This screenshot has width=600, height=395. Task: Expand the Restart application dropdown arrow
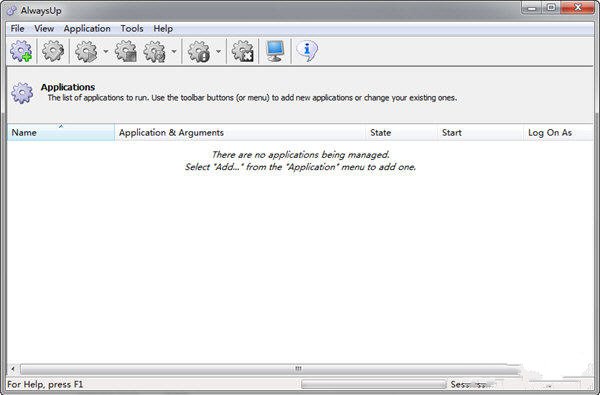(174, 51)
